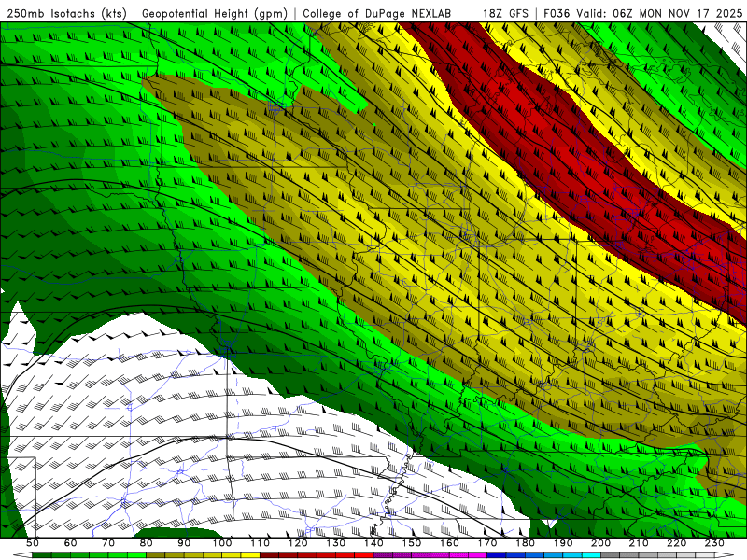Click the magenta segment of the colorbar

coord(477,554)
